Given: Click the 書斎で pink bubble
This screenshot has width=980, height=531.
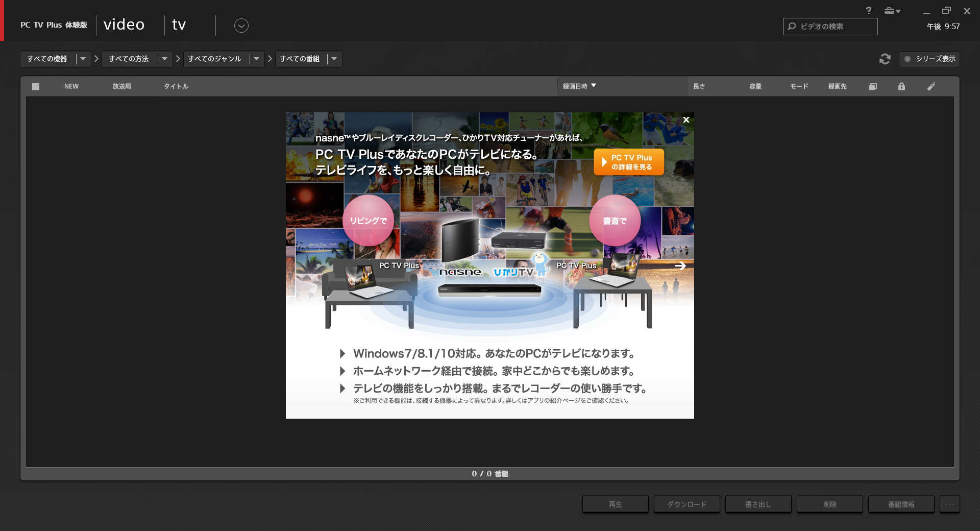Looking at the screenshot, I should pyautogui.click(x=615, y=221).
